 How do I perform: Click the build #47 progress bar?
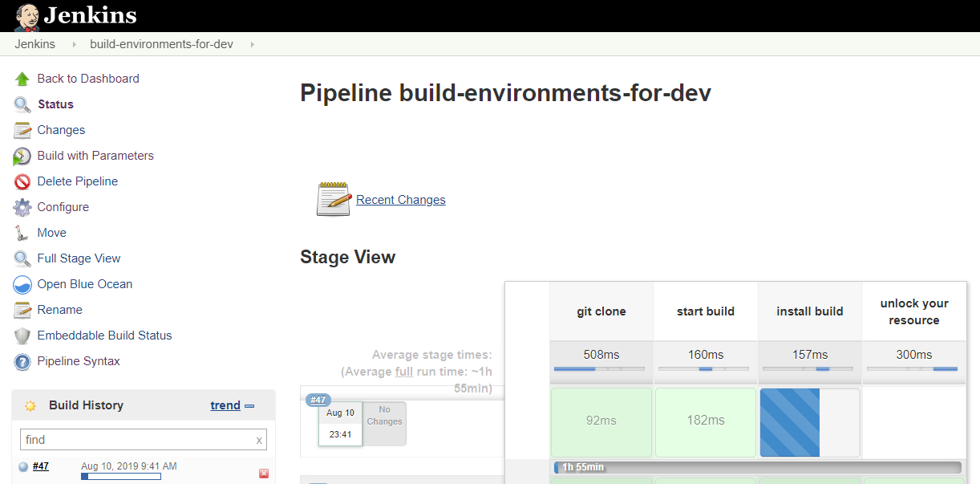121,477
